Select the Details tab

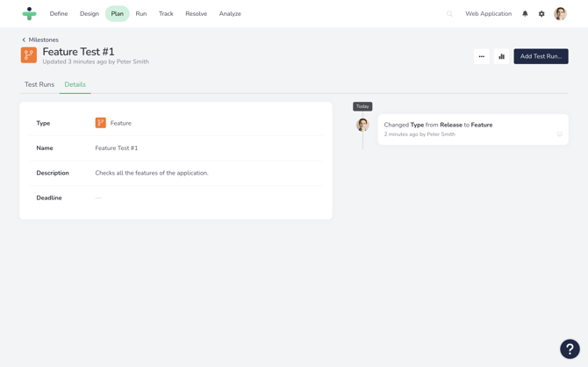[75, 84]
